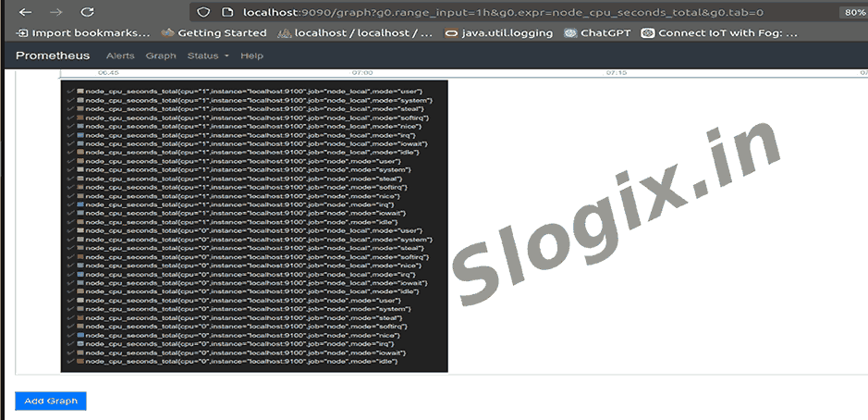Click the Prometheus brand link
Viewport: 868px width, 420px height.
point(53,56)
